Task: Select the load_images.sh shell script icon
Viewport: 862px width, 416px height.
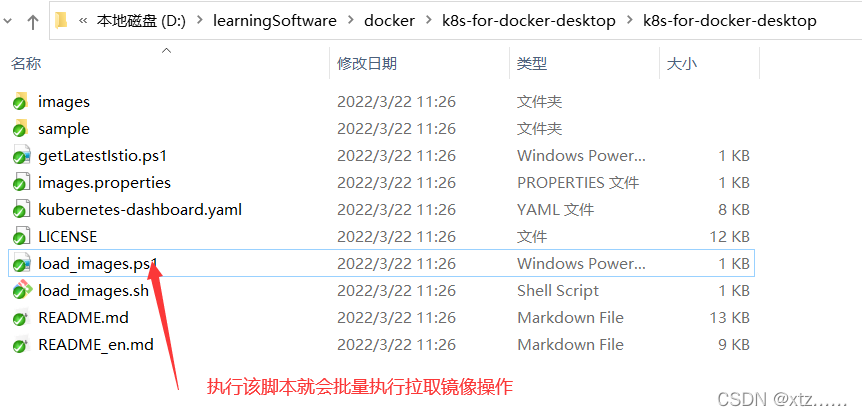Action: click(x=21, y=290)
